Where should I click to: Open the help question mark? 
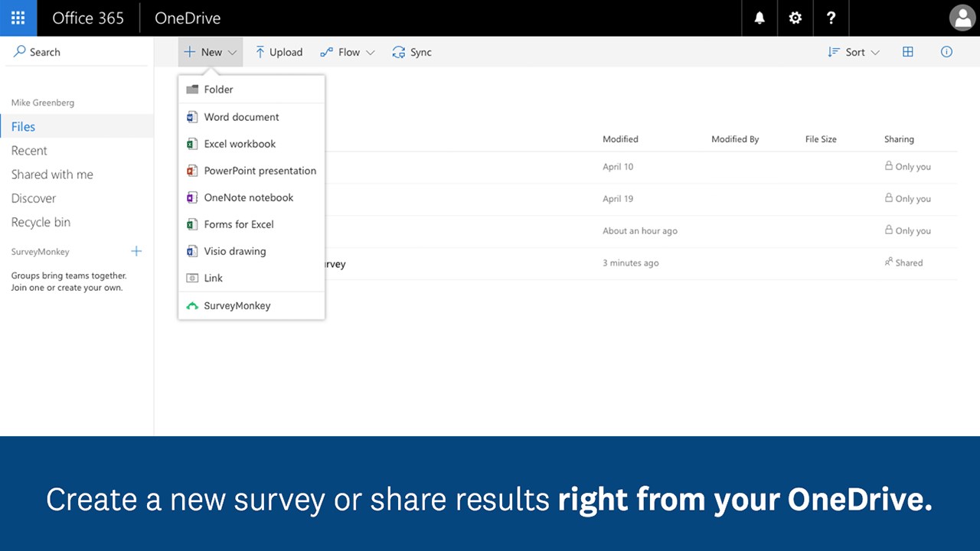(831, 18)
